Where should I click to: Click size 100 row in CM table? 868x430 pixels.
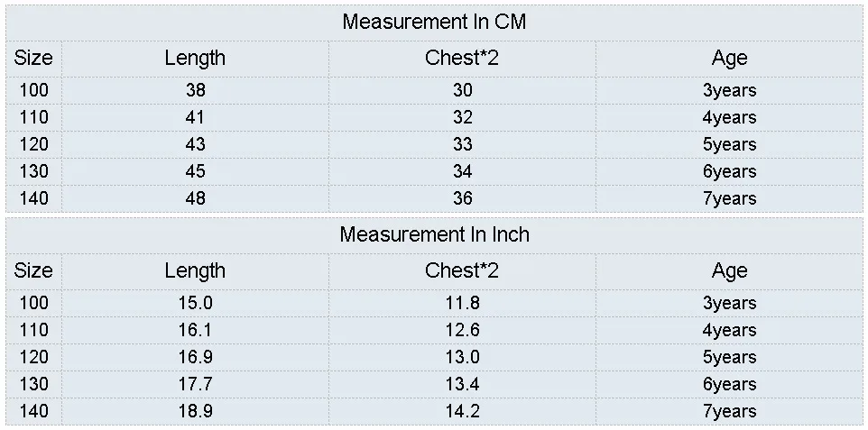click(x=434, y=90)
